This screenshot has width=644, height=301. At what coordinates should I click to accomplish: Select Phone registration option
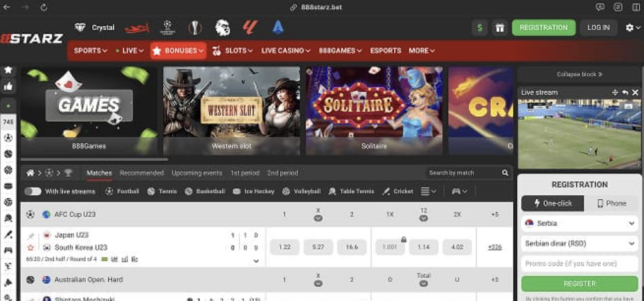[611, 203]
